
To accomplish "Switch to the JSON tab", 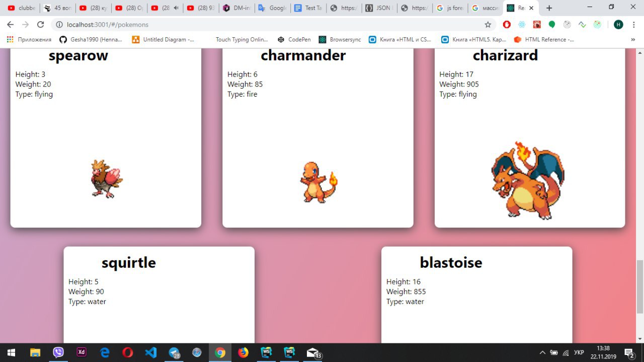I will pos(380,8).
